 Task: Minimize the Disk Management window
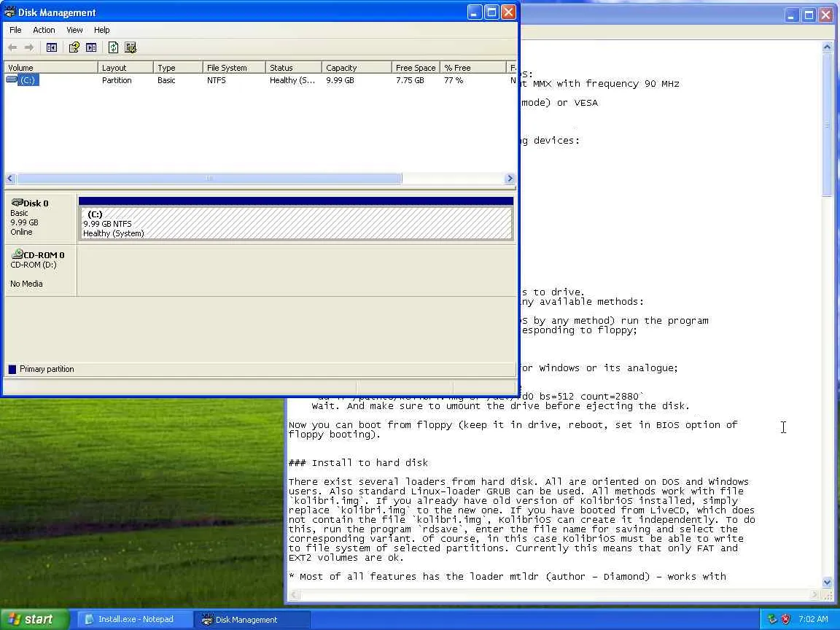tap(475, 12)
